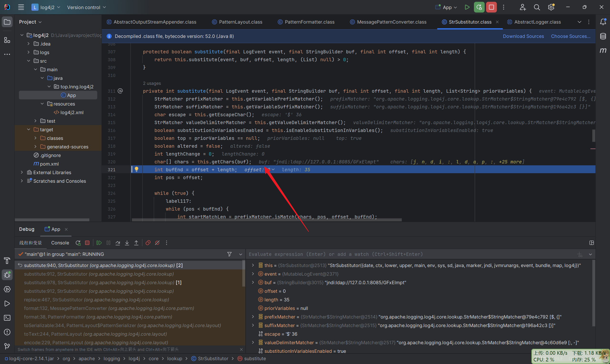Image resolution: width=610 pixels, height=364 pixels.
Task: Collapse the target folder
Action: 28,130
